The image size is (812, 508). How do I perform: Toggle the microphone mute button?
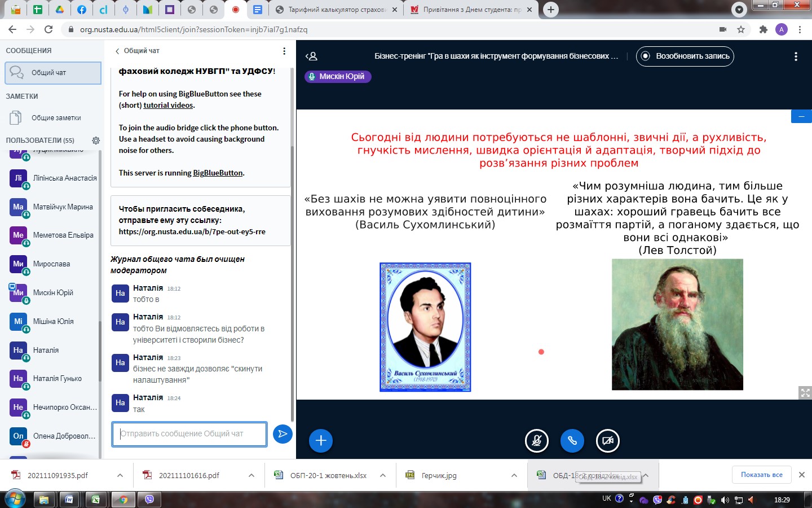(537, 441)
